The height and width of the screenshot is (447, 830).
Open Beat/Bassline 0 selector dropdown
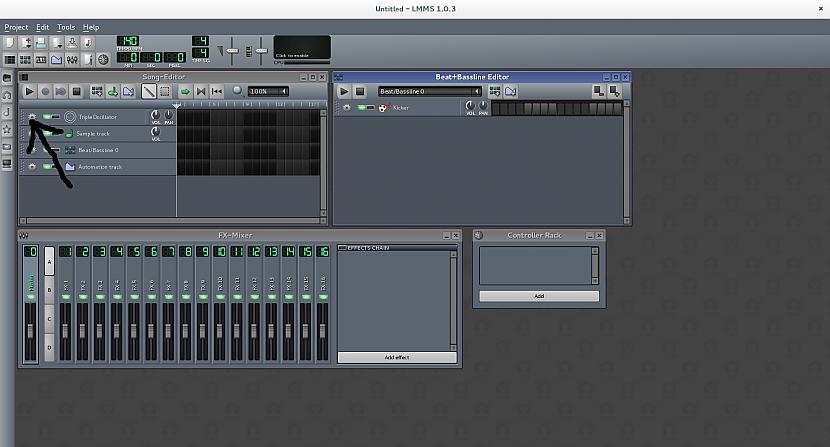(x=429, y=92)
